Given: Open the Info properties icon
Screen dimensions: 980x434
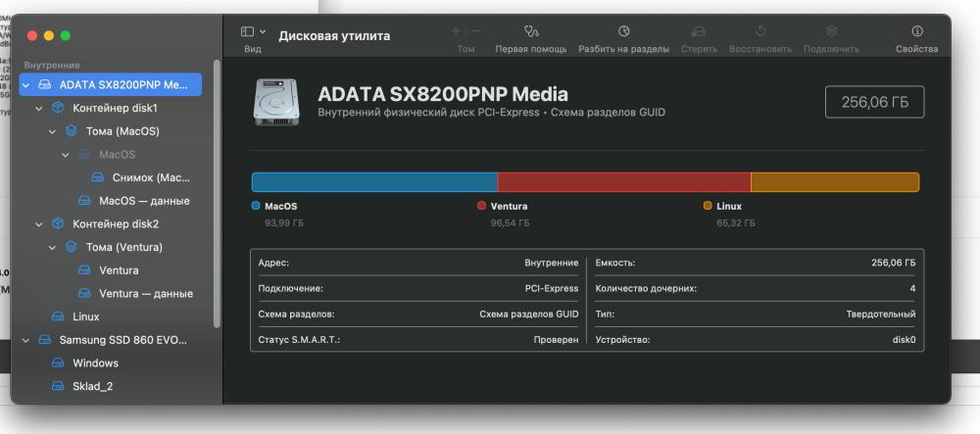Looking at the screenshot, I should 917,30.
